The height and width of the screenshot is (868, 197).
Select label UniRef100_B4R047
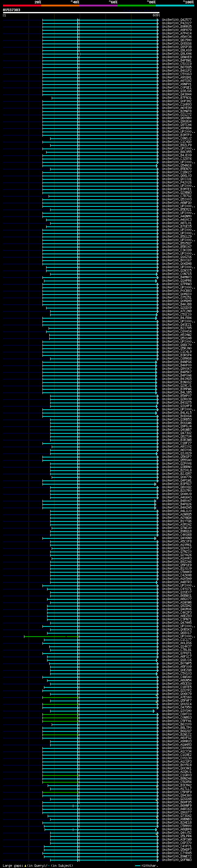point(177,501)
